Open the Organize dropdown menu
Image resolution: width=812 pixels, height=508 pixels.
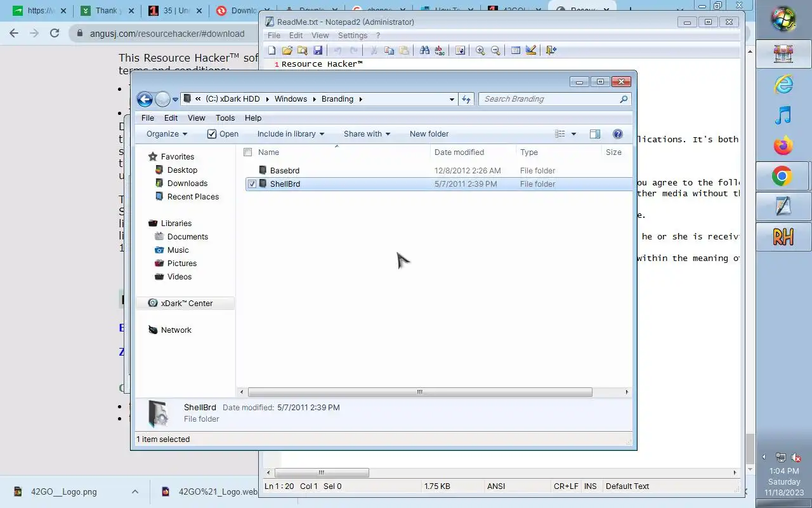pyautogui.click(x=167, y=134)
